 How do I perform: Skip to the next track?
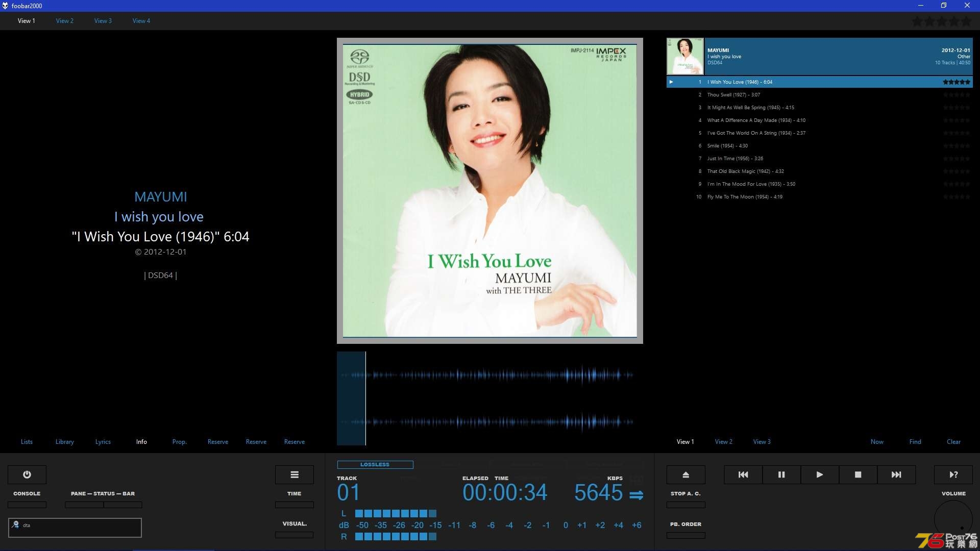click(896, 474)
